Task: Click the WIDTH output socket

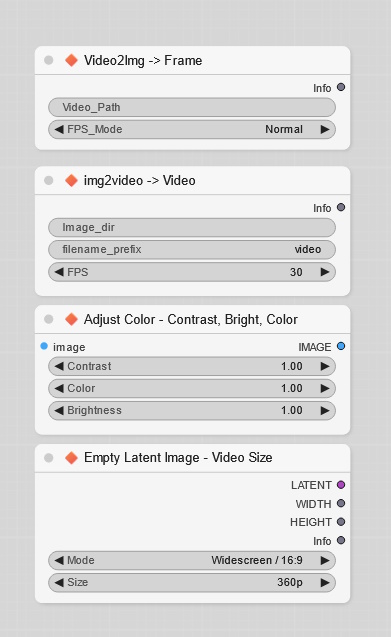Action: [341, 503]
